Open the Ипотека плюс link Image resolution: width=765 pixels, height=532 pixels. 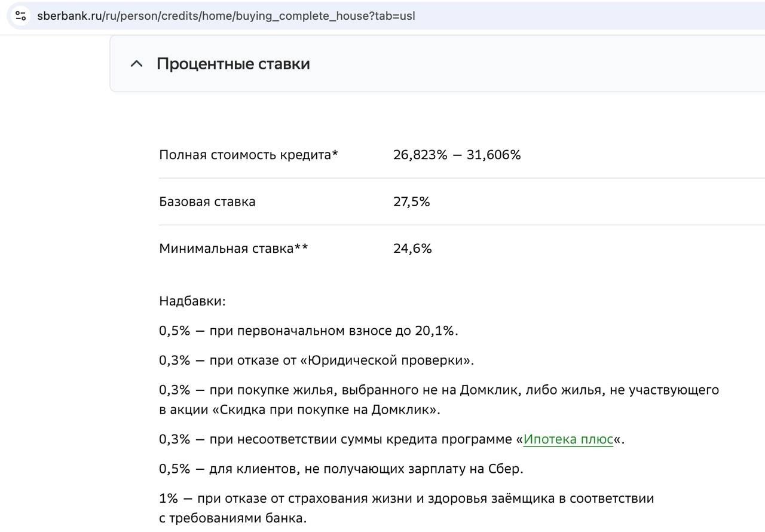click(x=568, y=439)
